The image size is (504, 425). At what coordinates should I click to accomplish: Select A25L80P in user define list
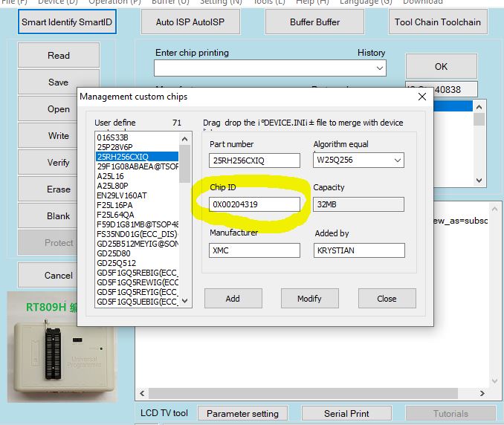137,186
